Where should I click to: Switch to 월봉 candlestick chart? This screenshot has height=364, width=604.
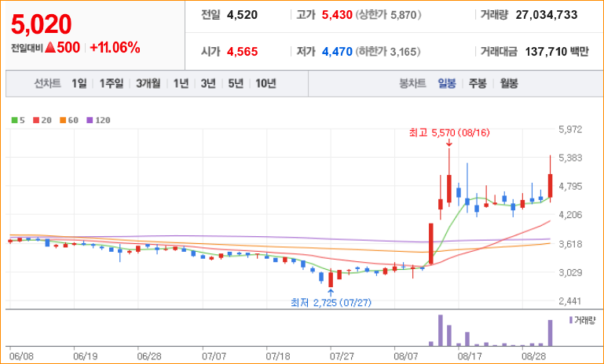(x=509, y=83)
